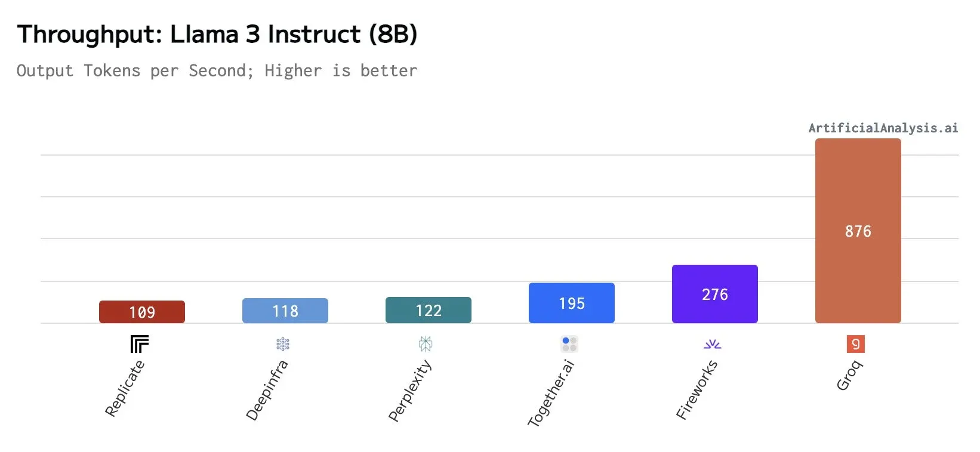
Task: Click the ArtificialAnalysis.ai watermark link
Action: [883, 128]
